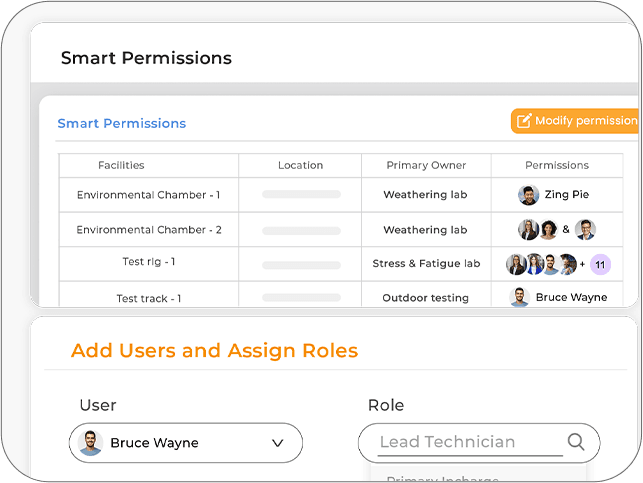Screen dimensions: 643x483
Task: Click the Facilities column header
Action: point(121,165)
